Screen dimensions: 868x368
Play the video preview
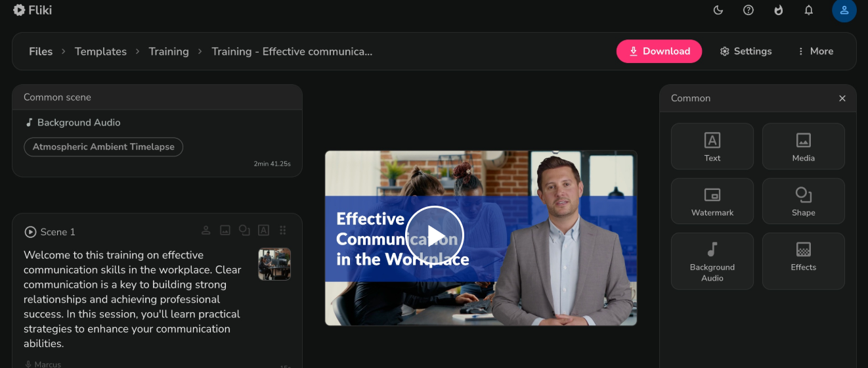[x=435, y=235]
